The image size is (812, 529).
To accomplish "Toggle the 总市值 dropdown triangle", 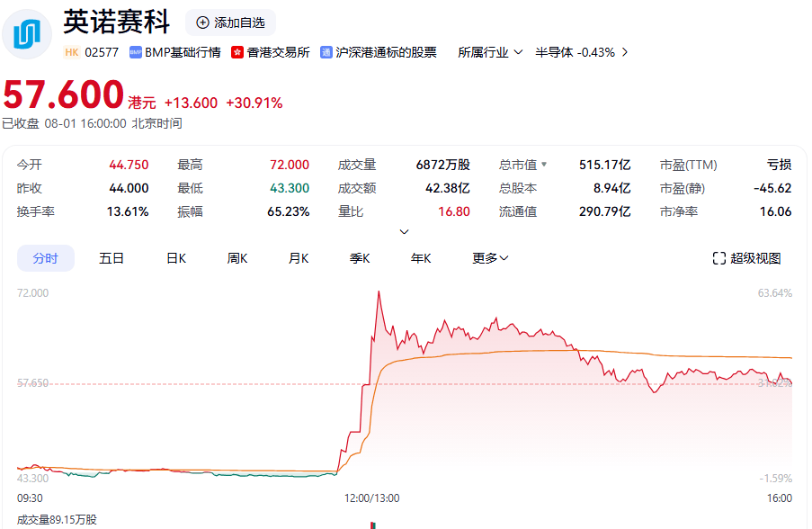I will pyautogui.click(x=544, y=165).
